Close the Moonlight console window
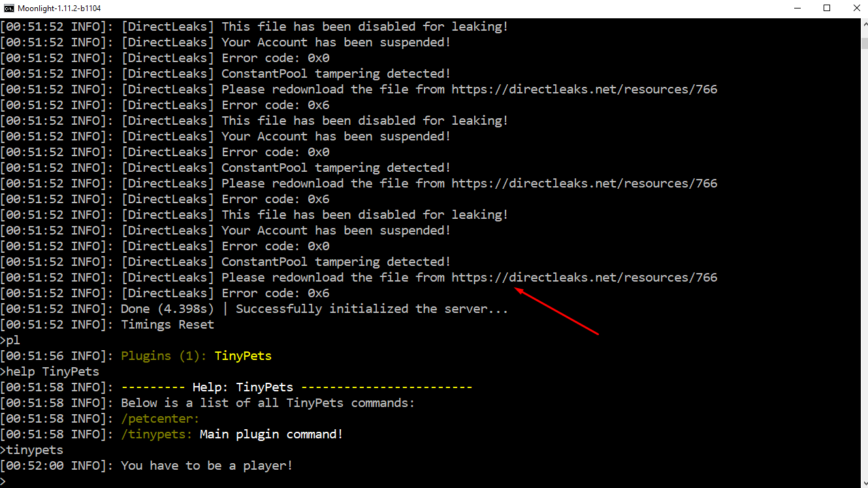Image resolution: width=868 pixels, height=488 pixels. point(857,8)
